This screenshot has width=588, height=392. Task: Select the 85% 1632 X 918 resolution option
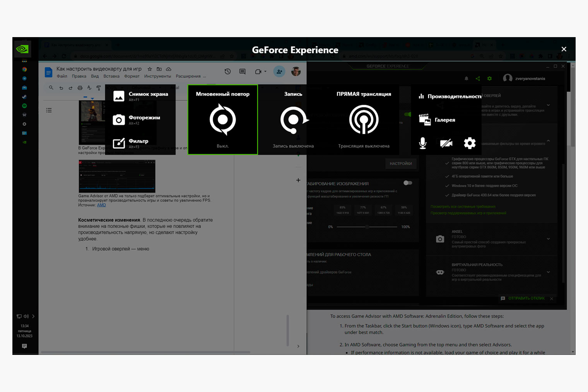342,210
